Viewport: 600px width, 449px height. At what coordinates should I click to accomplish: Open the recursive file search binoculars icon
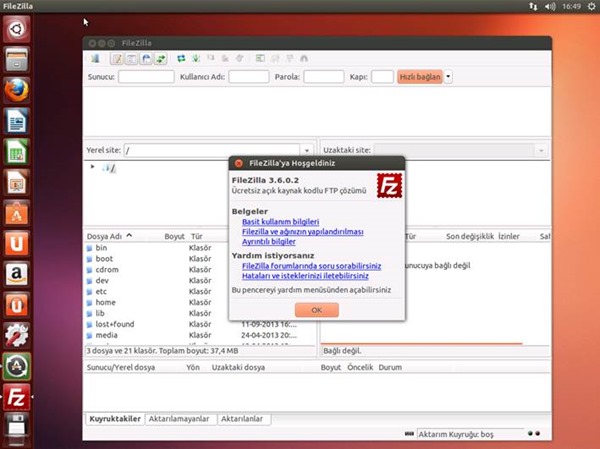click(x=304, y=59)
